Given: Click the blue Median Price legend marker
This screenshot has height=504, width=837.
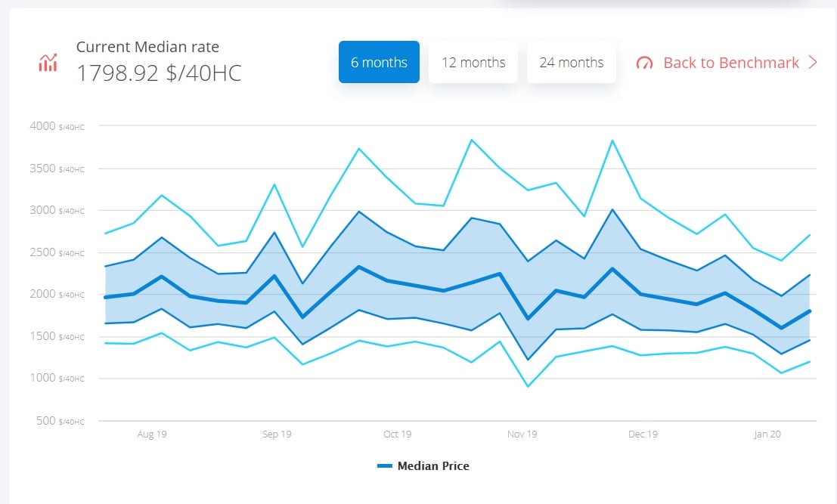Looking at the screenshot, I should (386, 466).
